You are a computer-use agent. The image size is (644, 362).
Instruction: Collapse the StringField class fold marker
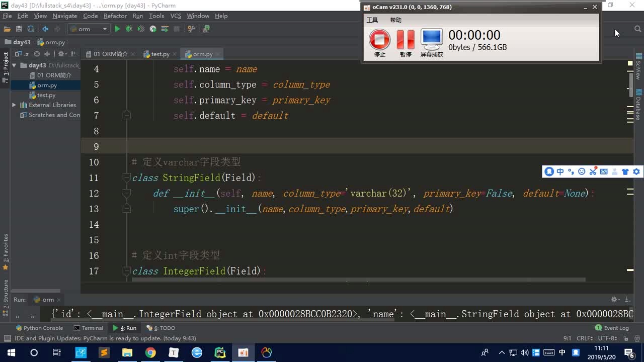point(127,177)
